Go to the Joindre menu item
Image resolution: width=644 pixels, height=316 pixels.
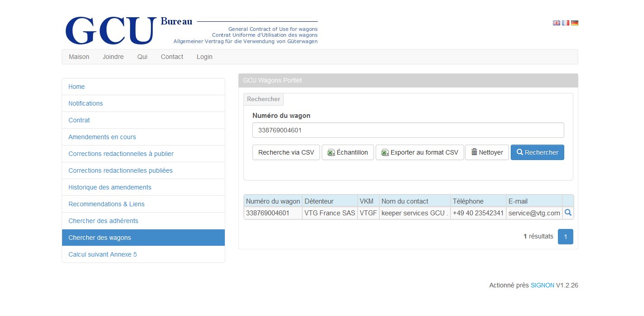(113, 57)
